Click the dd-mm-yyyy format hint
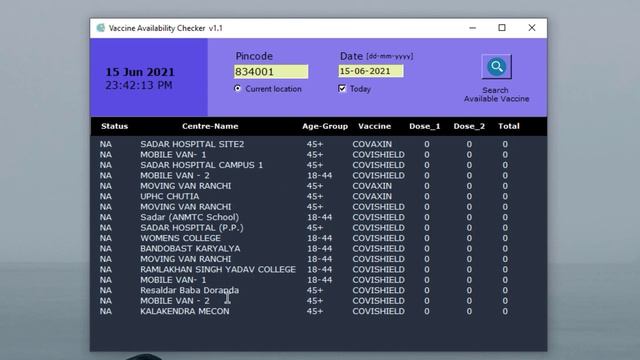 (390, 56)
